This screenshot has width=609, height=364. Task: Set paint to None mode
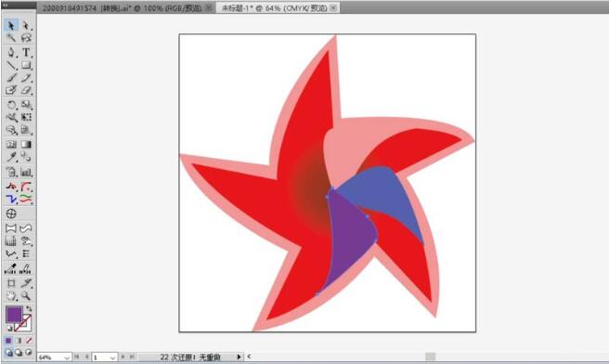29,341
